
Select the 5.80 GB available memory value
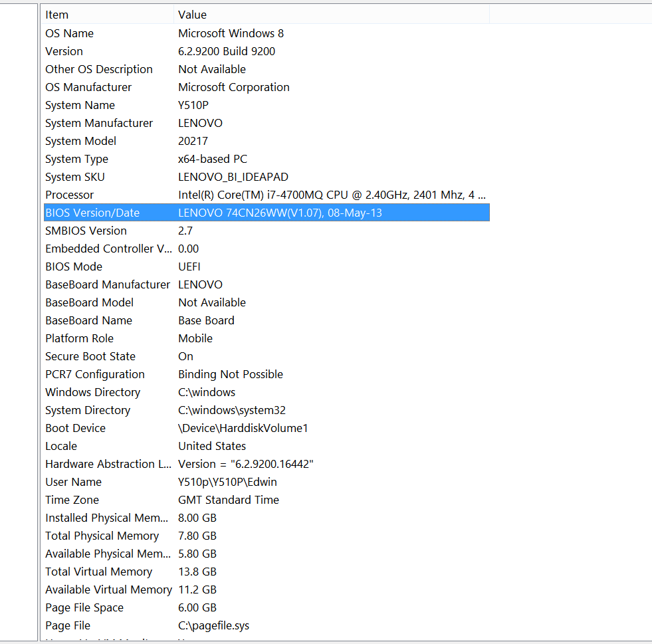click(197, 554)
